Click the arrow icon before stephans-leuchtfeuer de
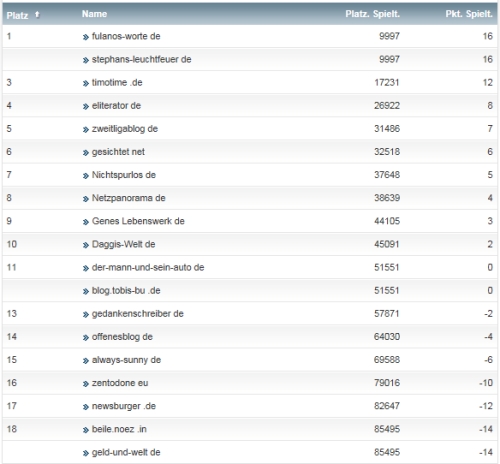Screen dimensions: 500x464 (86, 60)
